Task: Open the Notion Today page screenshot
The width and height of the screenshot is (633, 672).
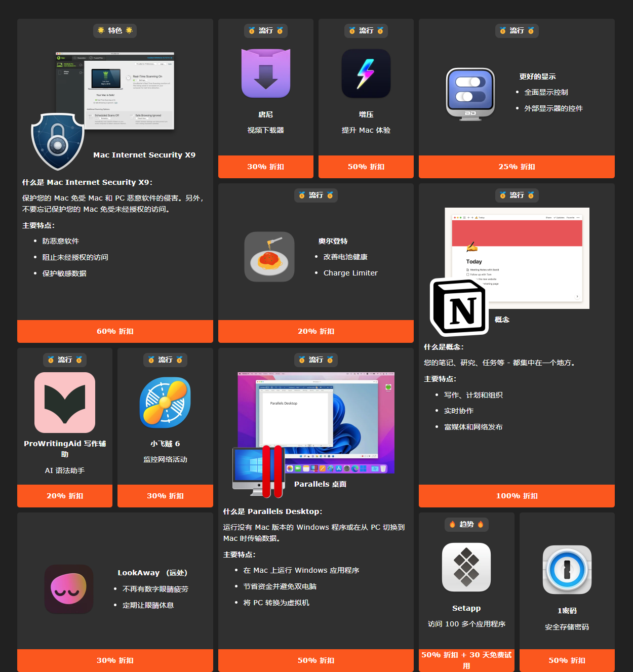Action: pyautogui.click(x=517, y=258)
